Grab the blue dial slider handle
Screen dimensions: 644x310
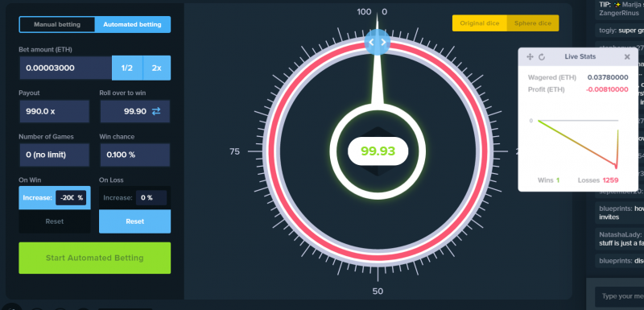tap(377, 42)
